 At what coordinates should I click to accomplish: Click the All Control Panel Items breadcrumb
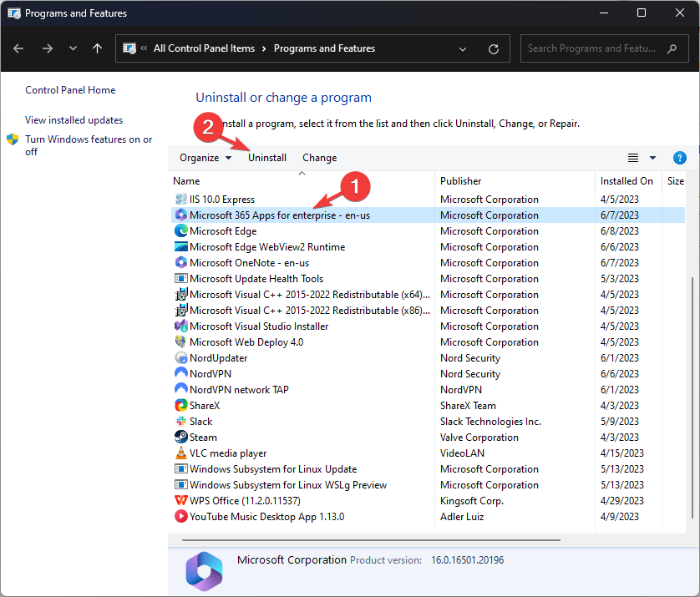204,48
